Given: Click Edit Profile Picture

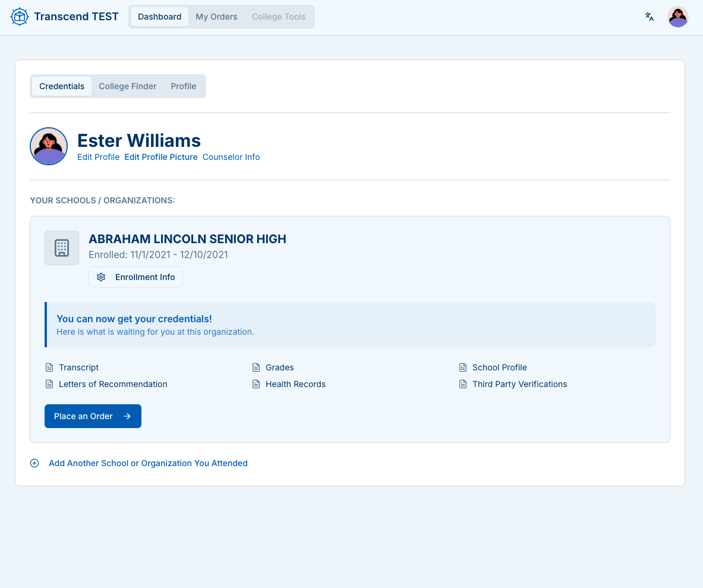Looking at the screenshot, I should [160, 157].
